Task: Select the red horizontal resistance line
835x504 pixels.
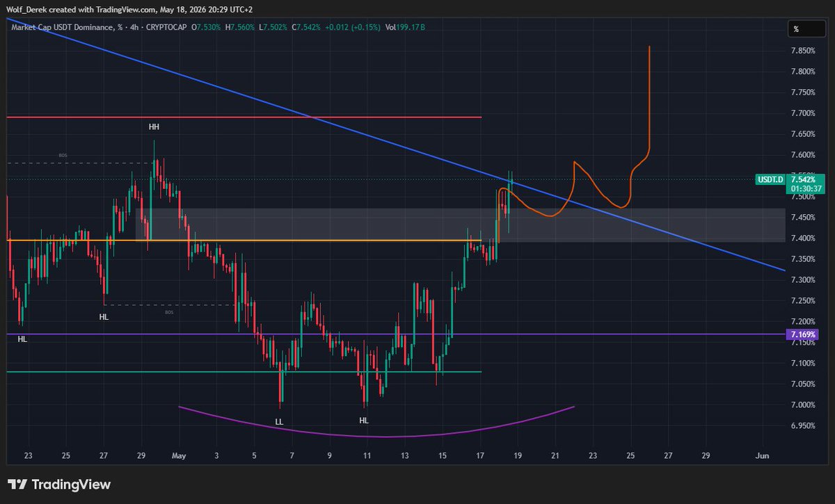Action: pos(244,117)
